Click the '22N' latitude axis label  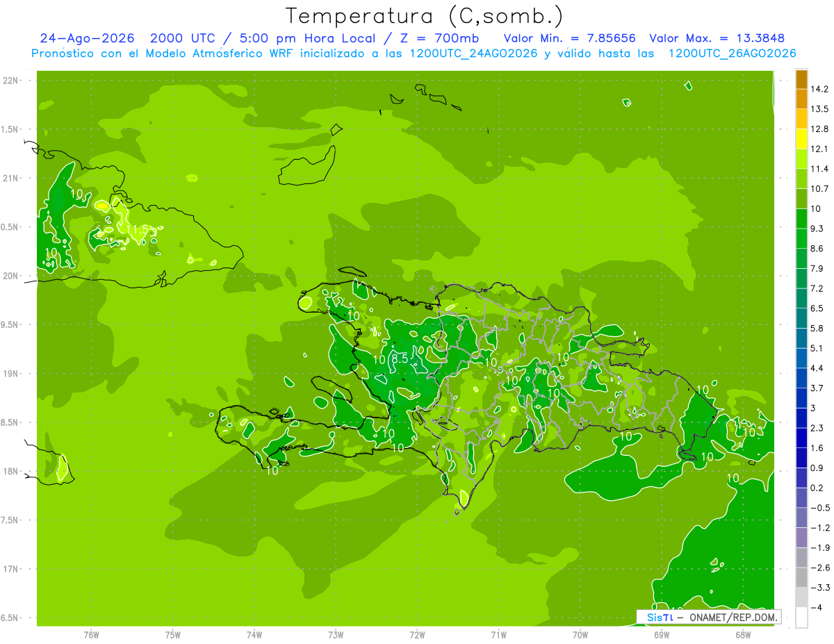[x=11, y=80]
